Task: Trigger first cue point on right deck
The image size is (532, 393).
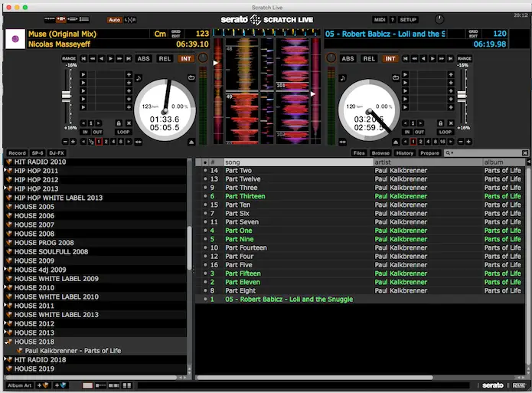Action: (x=405, y=74)
